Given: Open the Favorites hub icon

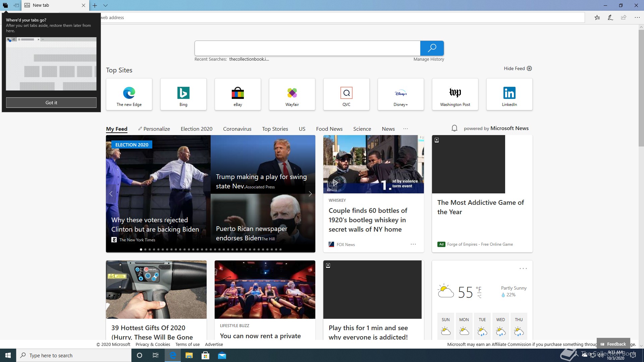Looking at the screenshot, I should pyautogui.click(x=597, y=17).
